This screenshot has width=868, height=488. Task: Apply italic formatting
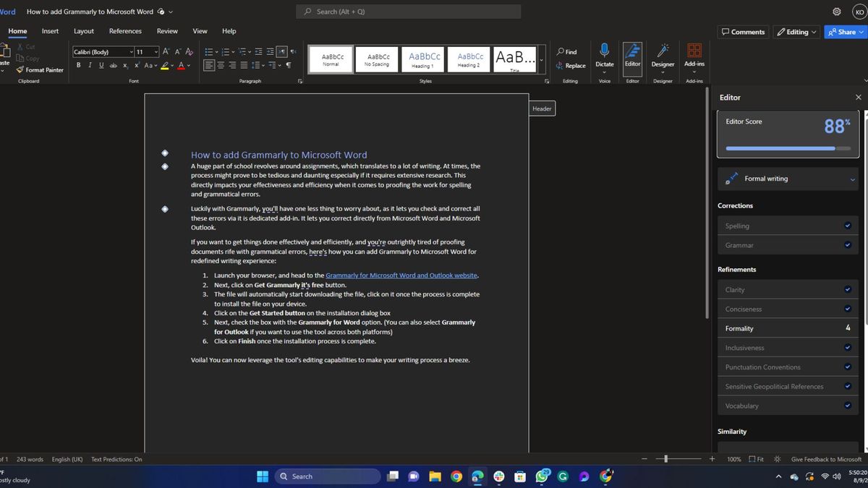(90, 65)
